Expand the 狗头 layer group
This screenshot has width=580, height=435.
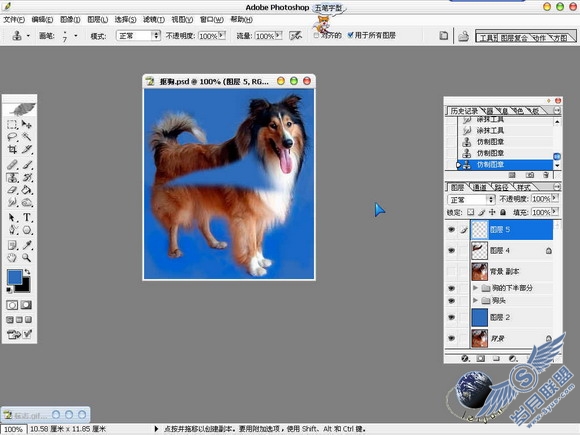(x=475, y=300)
